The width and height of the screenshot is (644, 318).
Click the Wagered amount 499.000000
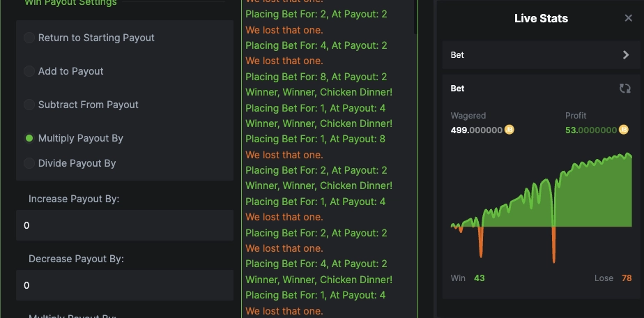tap(477, 130)
